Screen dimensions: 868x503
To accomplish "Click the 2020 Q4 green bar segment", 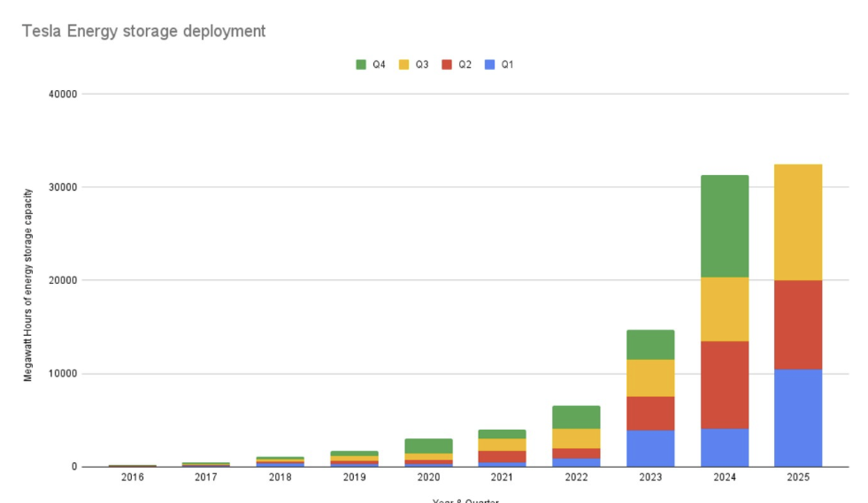I will [429, 446].
